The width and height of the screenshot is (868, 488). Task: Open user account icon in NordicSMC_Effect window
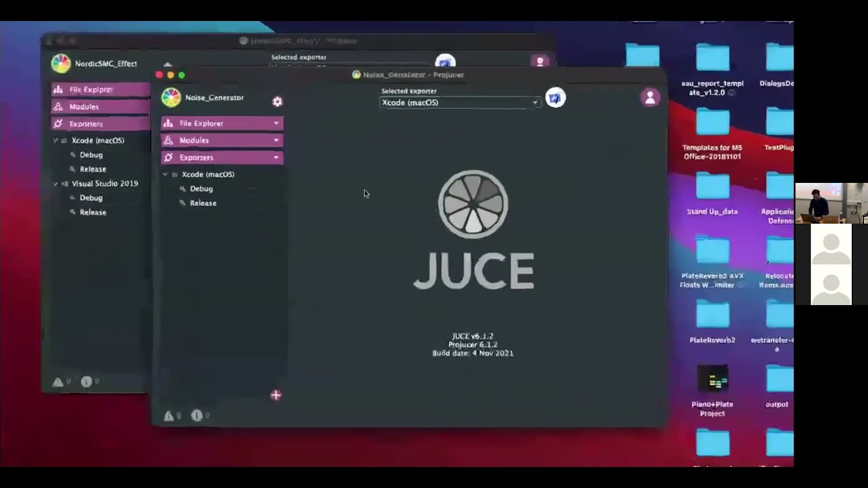pos(540,62)
